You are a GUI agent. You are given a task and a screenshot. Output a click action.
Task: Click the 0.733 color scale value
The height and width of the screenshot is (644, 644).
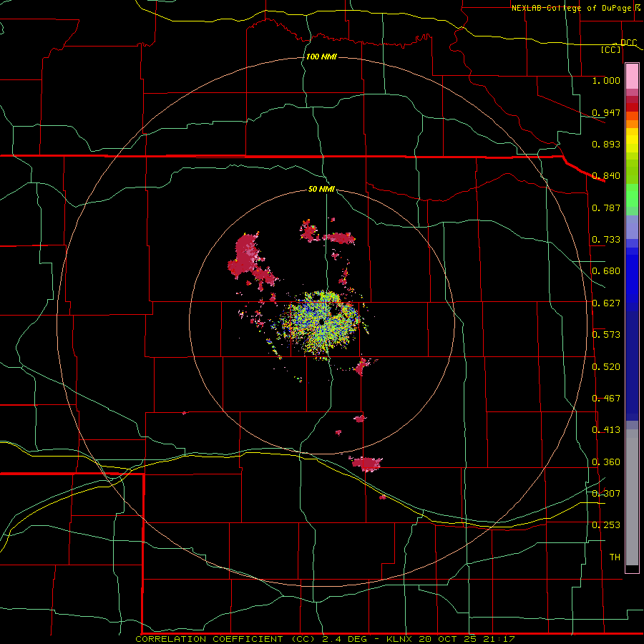(606, 240)
